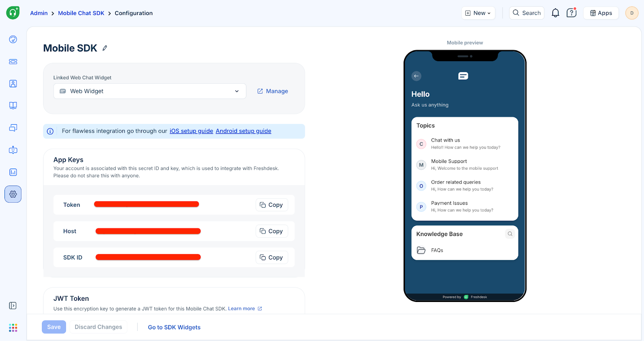Open the Dashboard sidebar icon
The image size is (644, 341).
click(13, 39)
